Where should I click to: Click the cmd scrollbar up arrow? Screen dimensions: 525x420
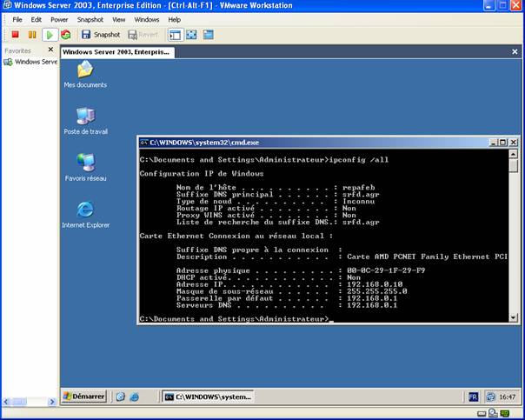pos(514,154)
